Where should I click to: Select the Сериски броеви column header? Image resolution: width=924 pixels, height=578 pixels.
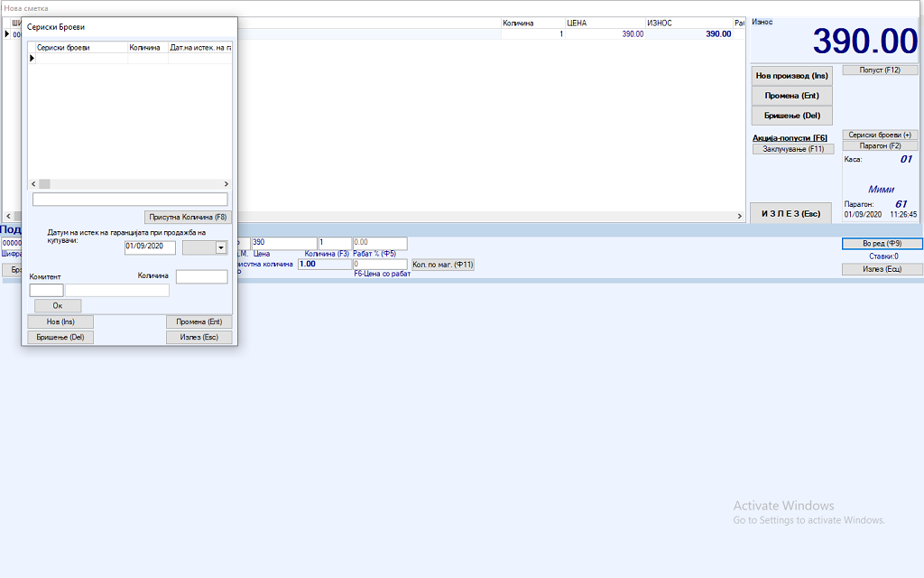[x=78, y=47]
